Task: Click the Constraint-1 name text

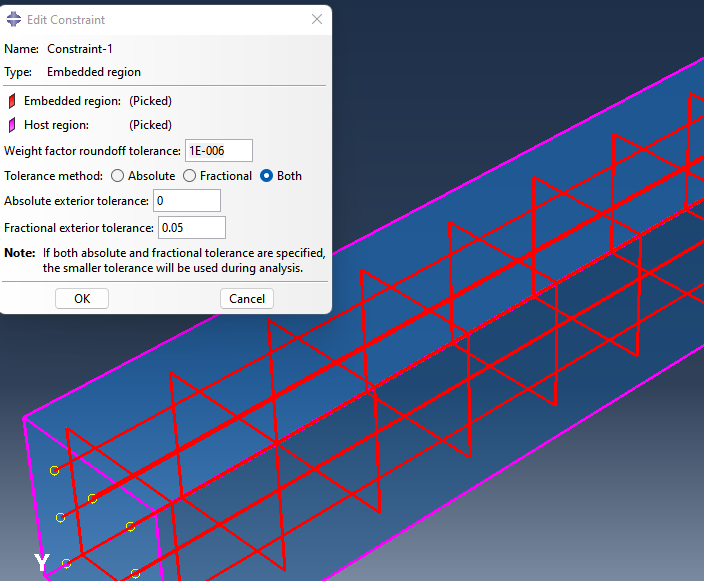Action: 80,48
